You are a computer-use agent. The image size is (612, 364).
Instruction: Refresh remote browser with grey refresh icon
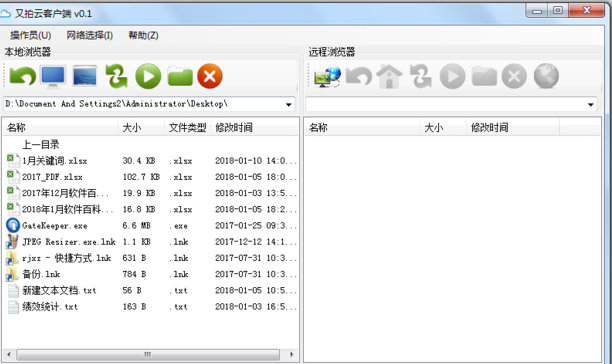coord(421,76)
